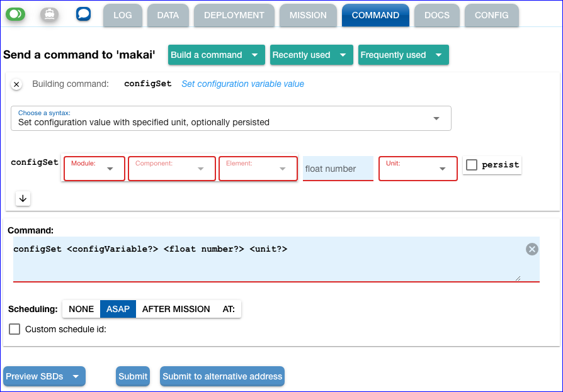Click the green toggle status icon
This screenshot has height=392, width=563.
click(16, 14)
